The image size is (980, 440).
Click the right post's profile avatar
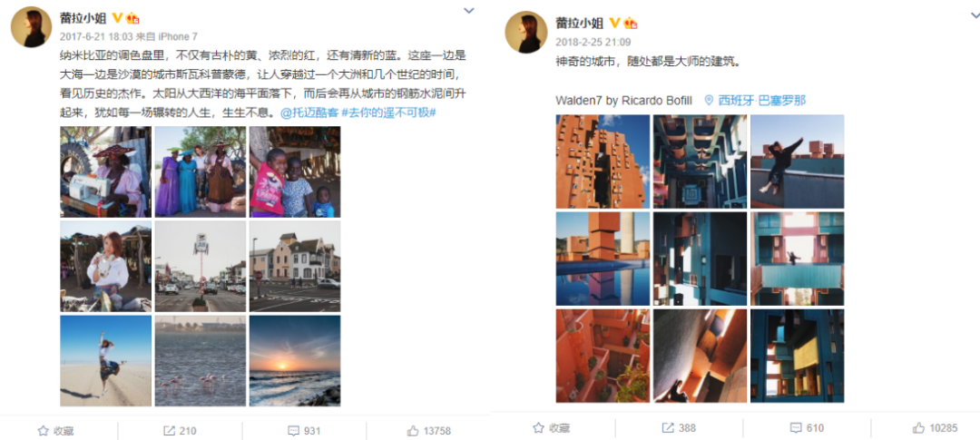click(x=525, y=31)
